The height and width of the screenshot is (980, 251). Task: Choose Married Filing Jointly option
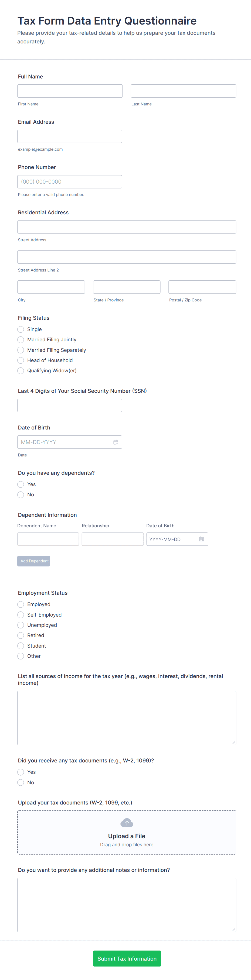(x=21, y=340)
